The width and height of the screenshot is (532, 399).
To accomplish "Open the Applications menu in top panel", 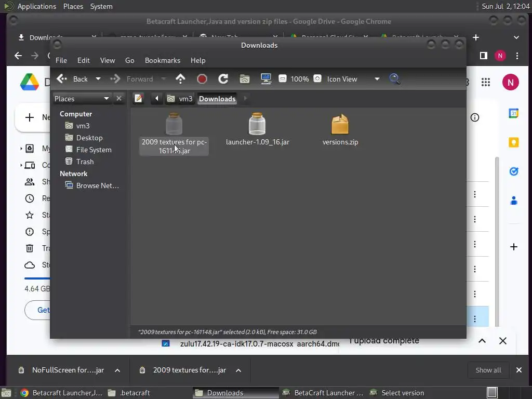I will (37, 6).
